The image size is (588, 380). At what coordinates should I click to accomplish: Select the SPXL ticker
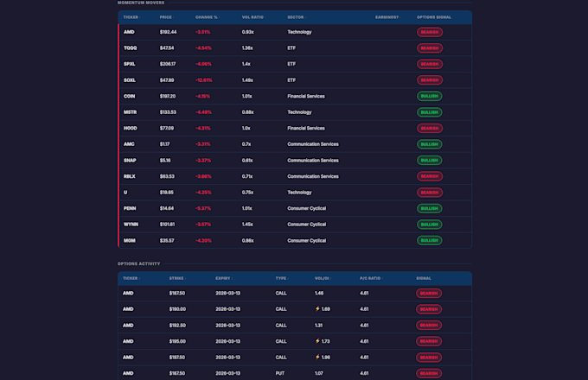(x=130, y=64)
